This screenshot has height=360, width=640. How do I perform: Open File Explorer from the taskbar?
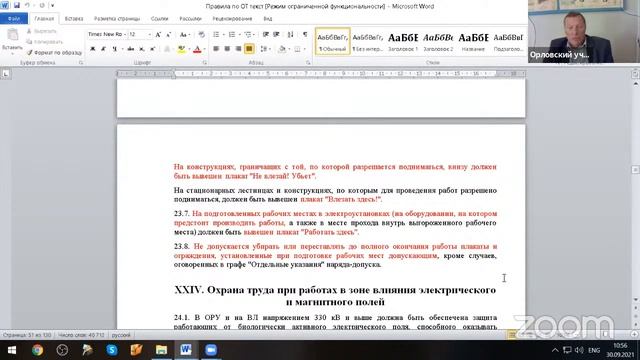[x=161, y=350]
